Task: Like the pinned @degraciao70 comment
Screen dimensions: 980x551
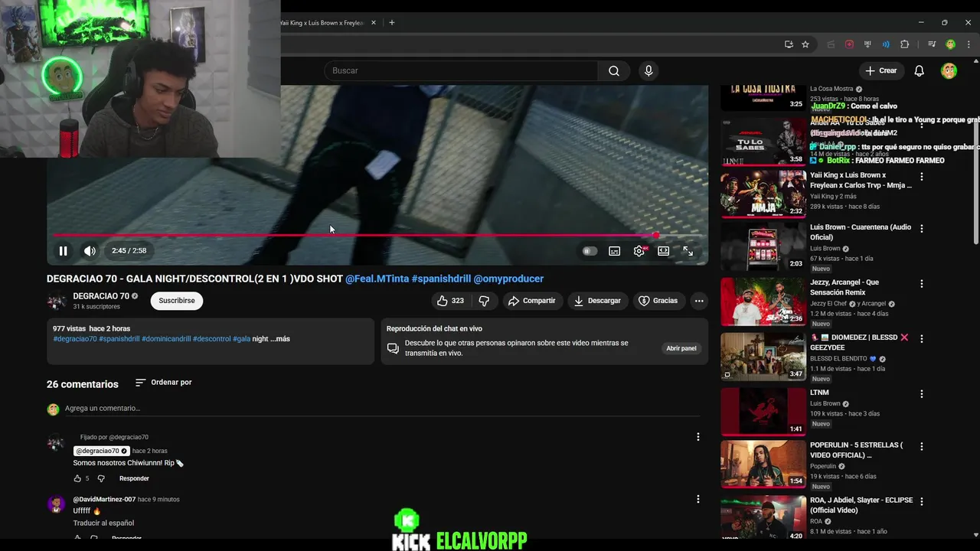Action: click(77, 478)
